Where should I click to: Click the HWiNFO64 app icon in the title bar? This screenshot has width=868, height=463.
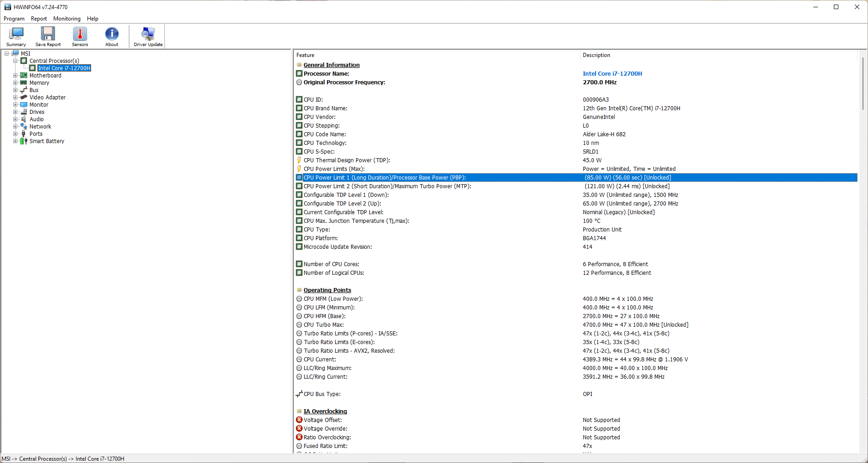7,7
